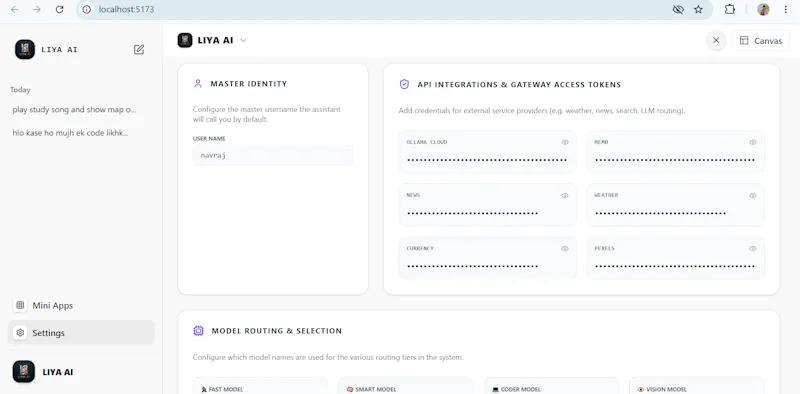Viewport: 800px width, 394px height.
Task: Click the Settings gear icon
Action: [20, 333]
